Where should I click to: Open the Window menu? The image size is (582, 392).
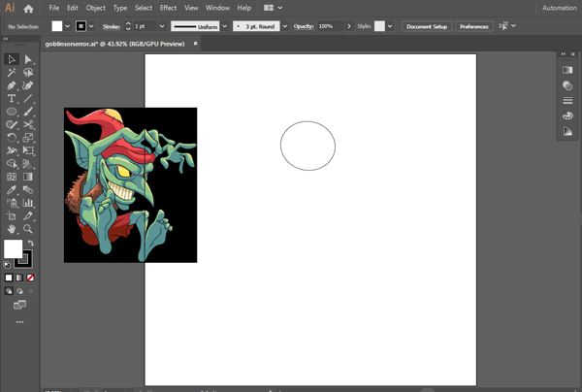point(217,8)
